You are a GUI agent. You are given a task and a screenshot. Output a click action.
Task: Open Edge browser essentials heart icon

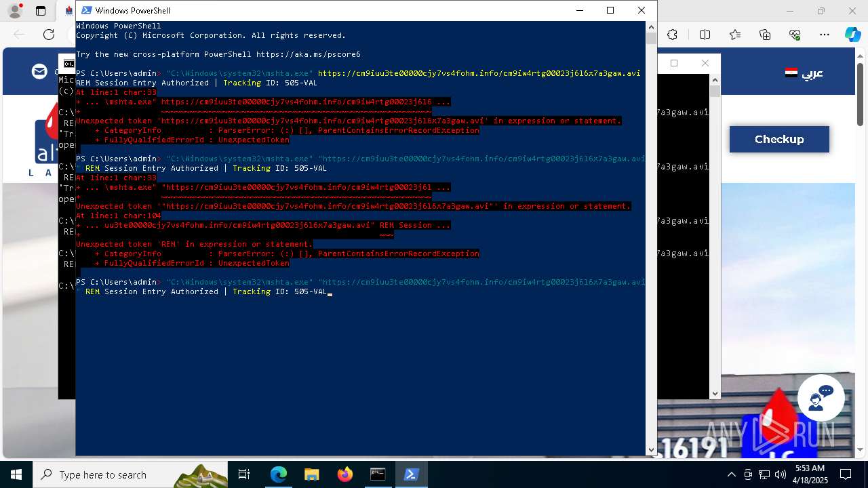[795, 35]
